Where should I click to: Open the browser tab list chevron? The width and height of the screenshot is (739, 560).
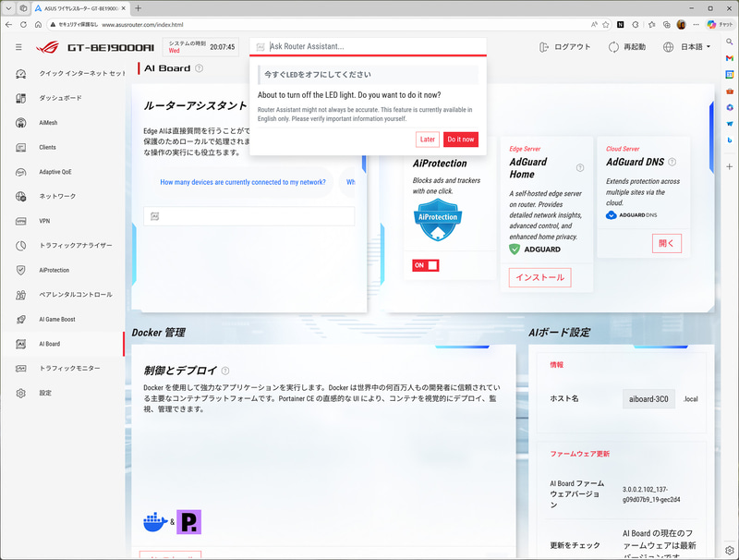click(x=8, y=8)
